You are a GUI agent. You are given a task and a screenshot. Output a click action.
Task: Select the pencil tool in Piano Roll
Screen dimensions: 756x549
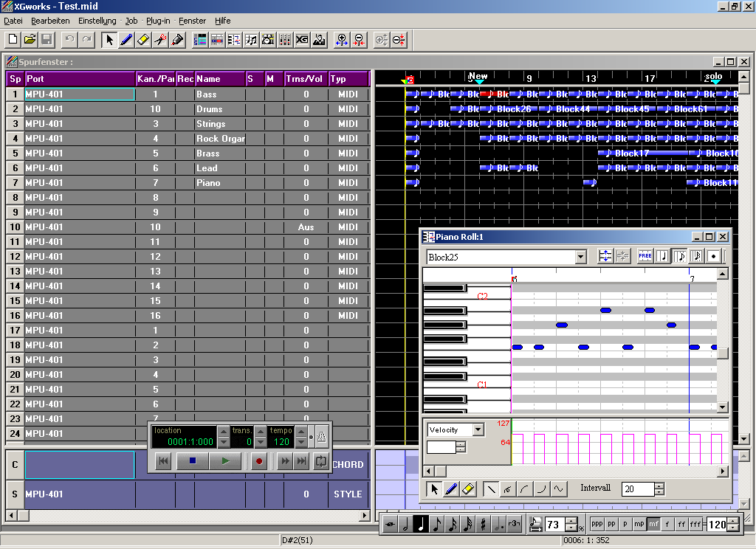(x=451, y=489)
